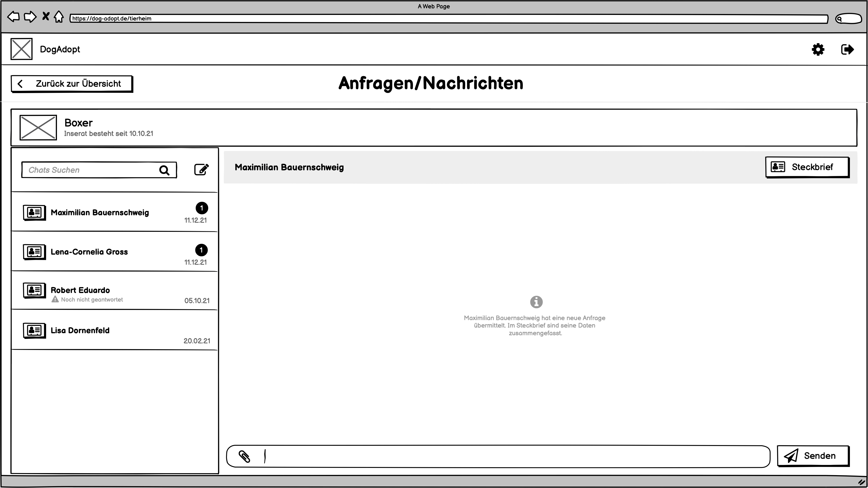Log out using the exit icon
This screenshot has width=868, height=488.
(847, 49)
